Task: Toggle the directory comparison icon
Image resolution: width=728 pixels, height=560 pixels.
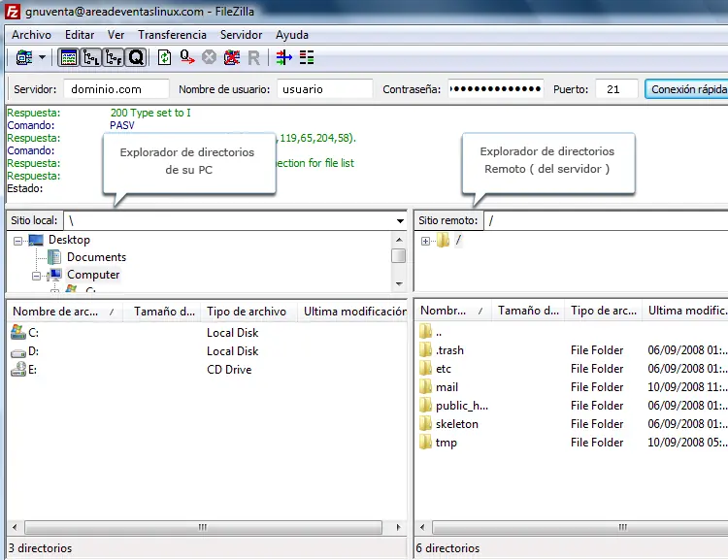Action: [307, 57]
